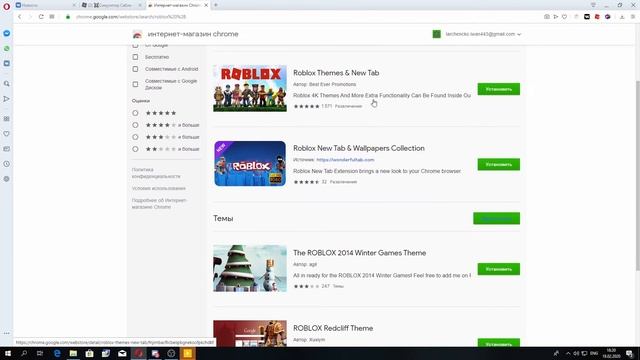Click Winter Games Theme thumbnail

point(250,268)
